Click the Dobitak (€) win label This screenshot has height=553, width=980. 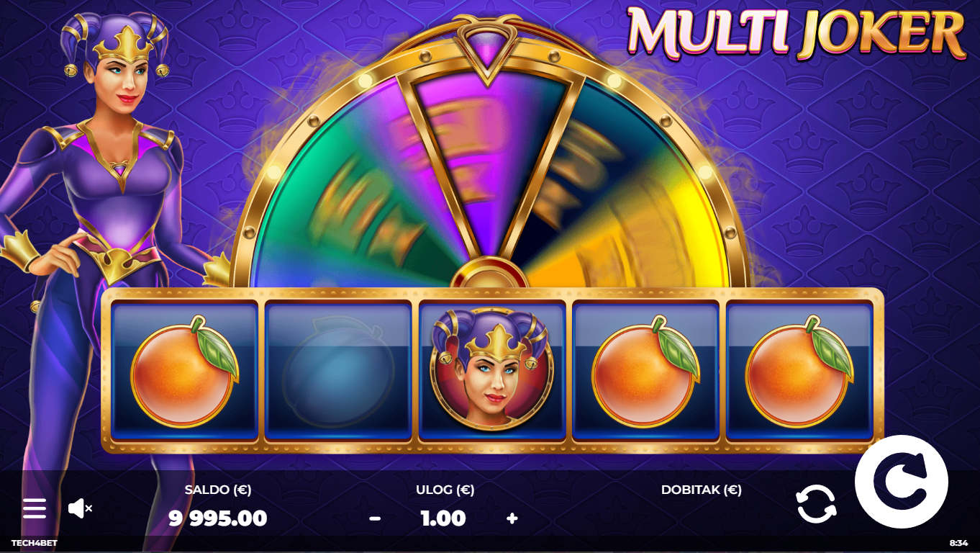(702, 490)
